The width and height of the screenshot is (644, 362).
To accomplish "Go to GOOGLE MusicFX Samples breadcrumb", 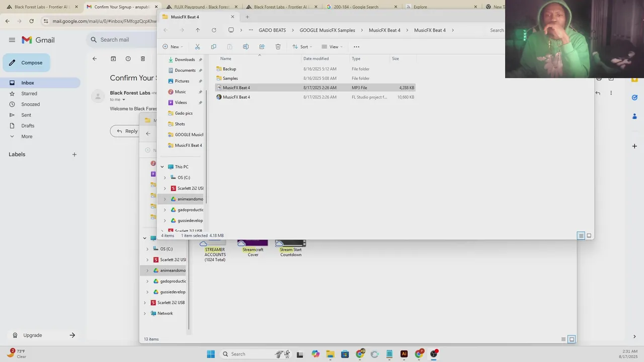I will coord(327,30).
